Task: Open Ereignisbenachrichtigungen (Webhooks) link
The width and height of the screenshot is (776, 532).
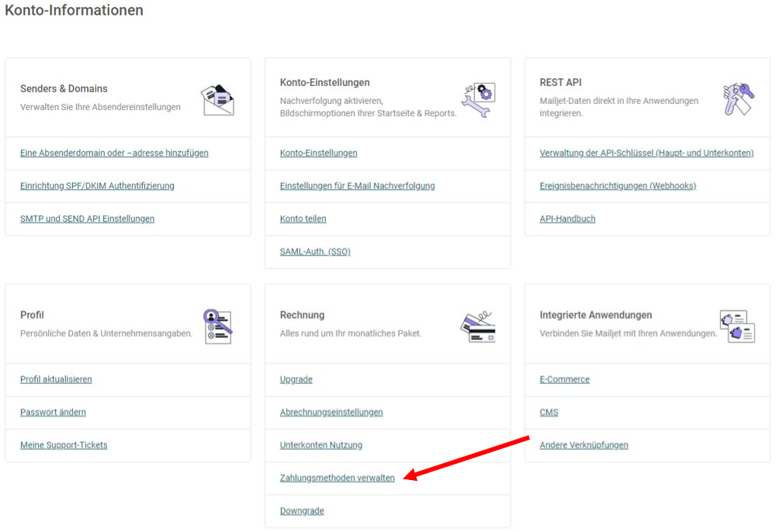Action: click(x=618, y=186)
